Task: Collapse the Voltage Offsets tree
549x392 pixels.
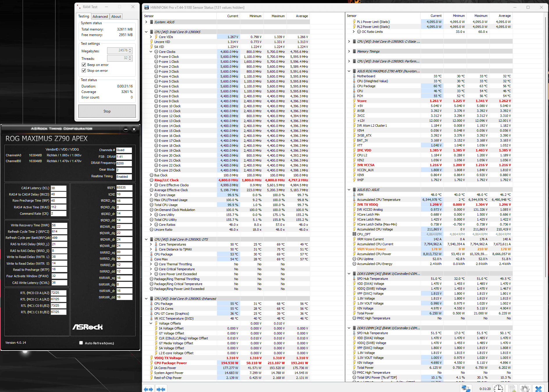Action: click(x=151, y=323)
